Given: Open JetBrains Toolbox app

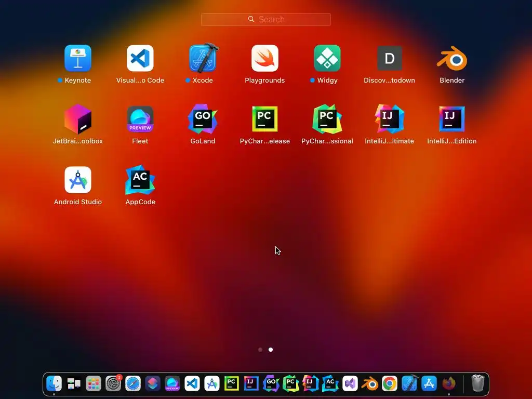Looking at the screenshot, I should coord(78,119).
